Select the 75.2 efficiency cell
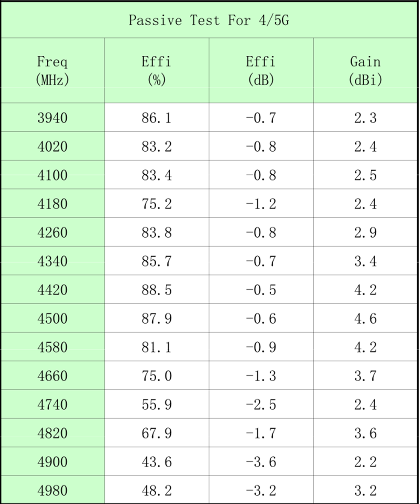This screenshot has height=504, width=420. (156, 204)
